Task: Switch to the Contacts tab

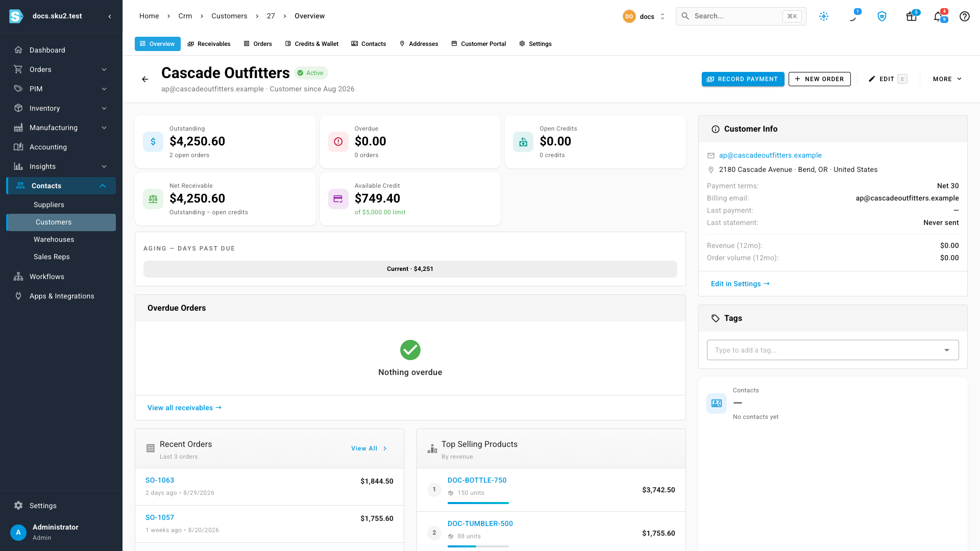Action: (x=369, y=44)
